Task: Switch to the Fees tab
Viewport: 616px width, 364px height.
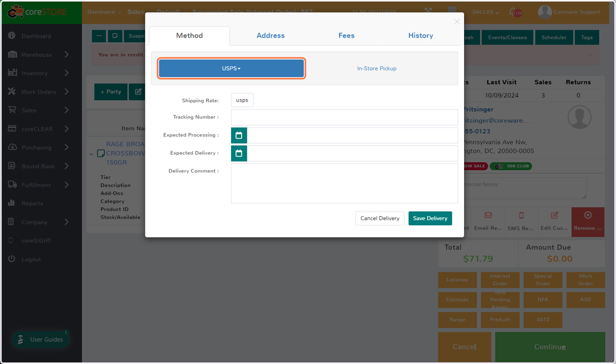Action: 346,35
